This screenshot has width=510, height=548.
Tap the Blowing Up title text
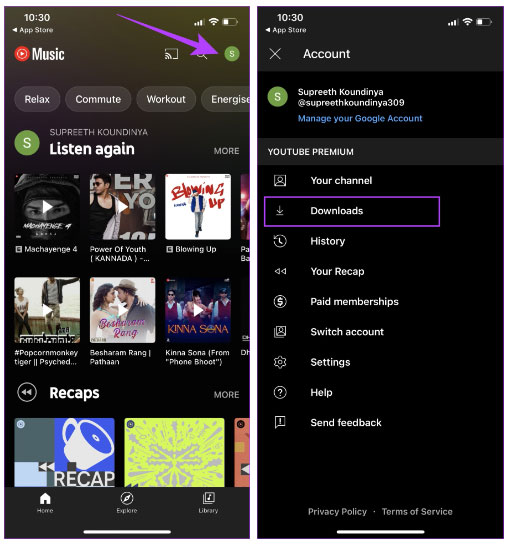[x=196, y=249]
